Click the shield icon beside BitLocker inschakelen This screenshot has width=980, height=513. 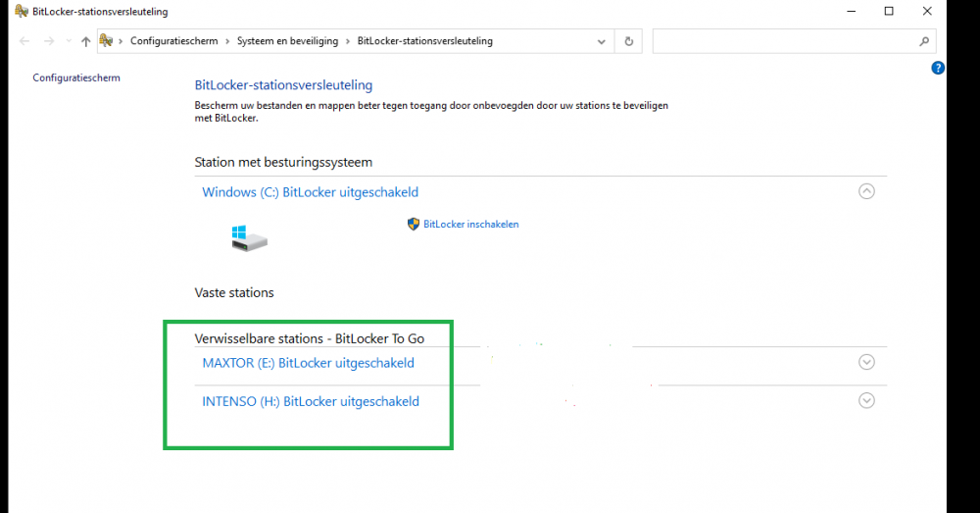(x=414, y=224)
